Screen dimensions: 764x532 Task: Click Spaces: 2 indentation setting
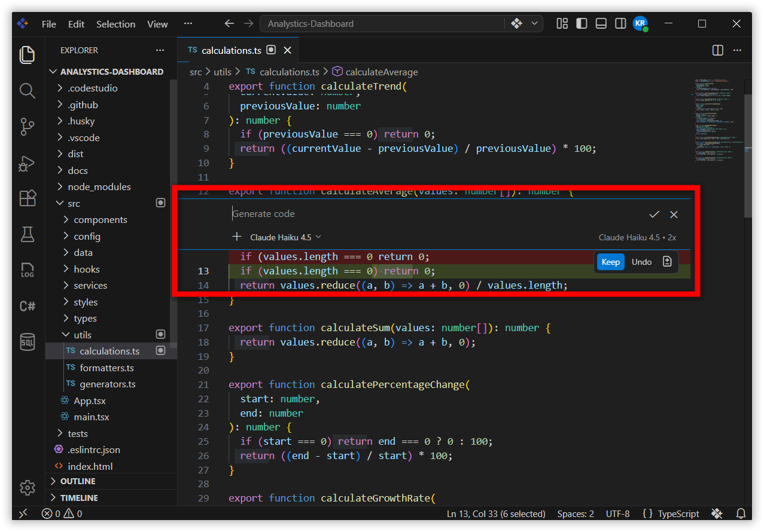click(x=576, y=513)
